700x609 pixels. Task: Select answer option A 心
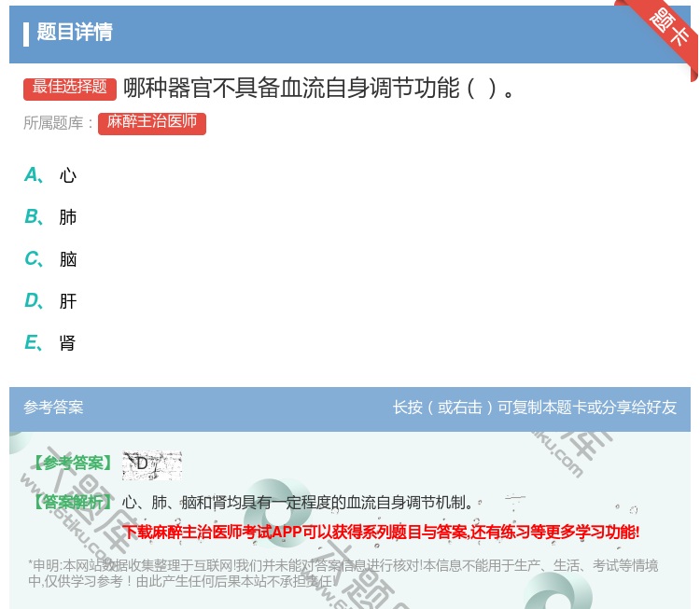pos(50,175)
